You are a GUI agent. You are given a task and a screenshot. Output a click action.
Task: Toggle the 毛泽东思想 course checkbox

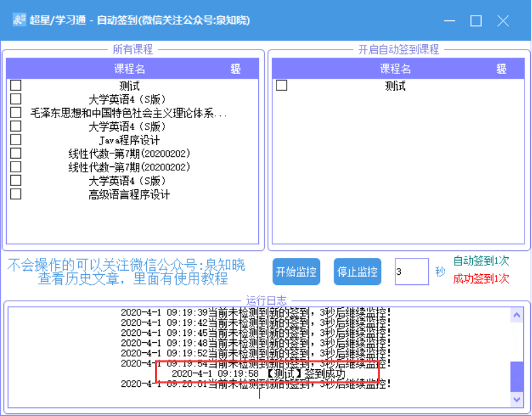point(16,113)
